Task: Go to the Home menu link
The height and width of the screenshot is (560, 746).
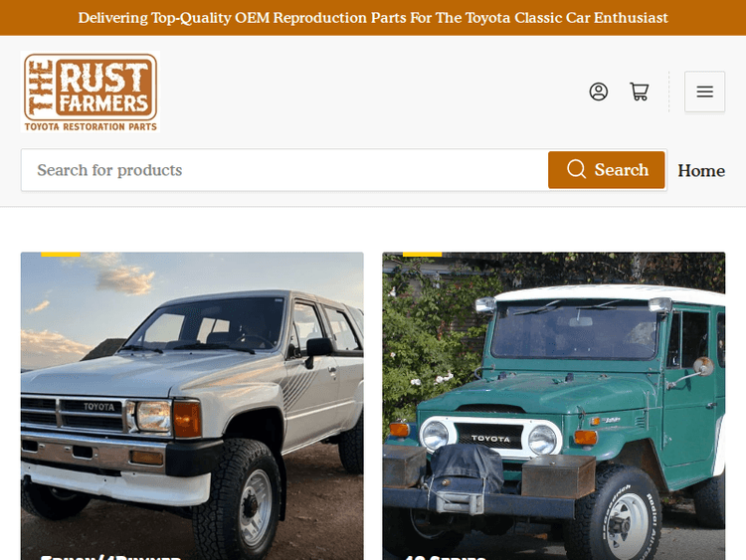Action: pyautogui.click(x=701, y=170)
